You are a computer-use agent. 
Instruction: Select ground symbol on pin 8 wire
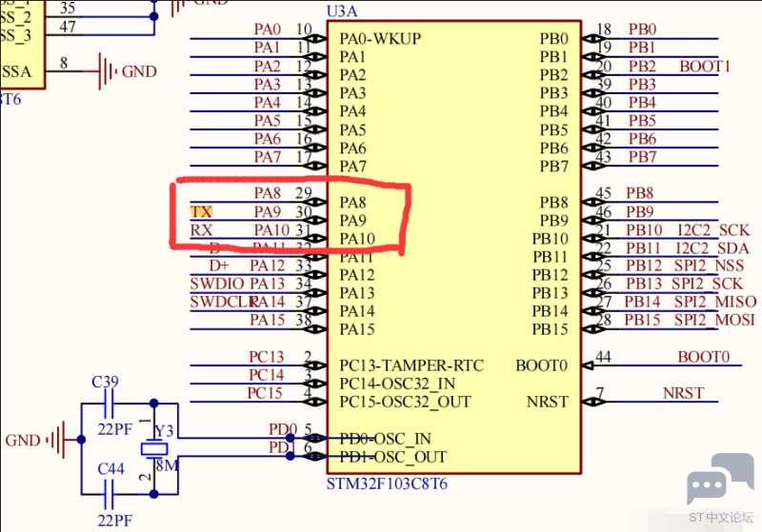point(107,71)
